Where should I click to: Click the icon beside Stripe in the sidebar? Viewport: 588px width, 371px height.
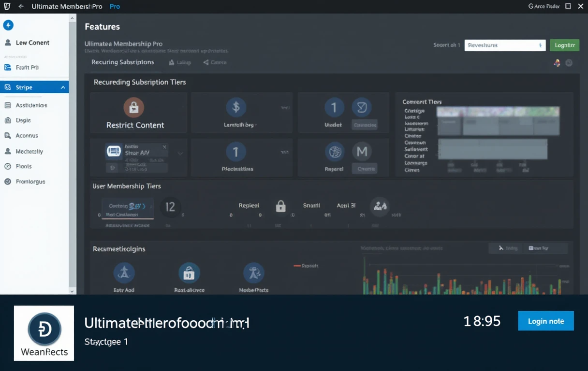(8, 87)
